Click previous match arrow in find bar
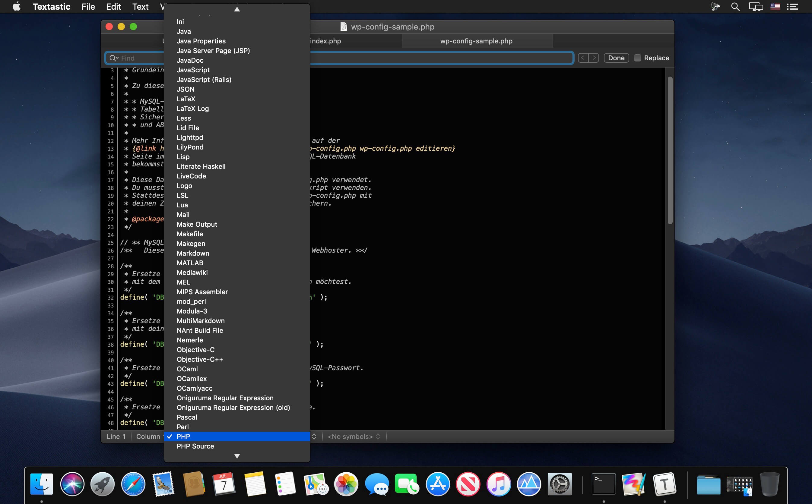812x504 pixels. coord(583,58)
